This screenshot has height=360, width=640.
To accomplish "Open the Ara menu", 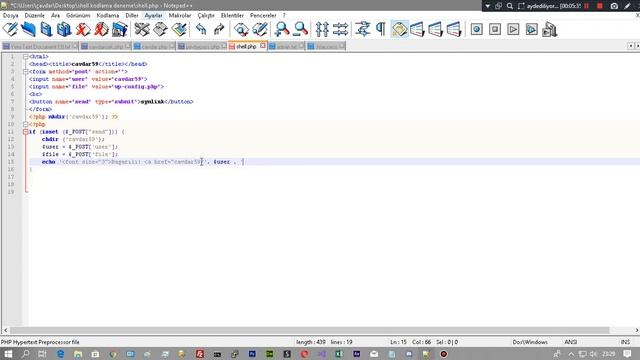I will pos(56,16).
